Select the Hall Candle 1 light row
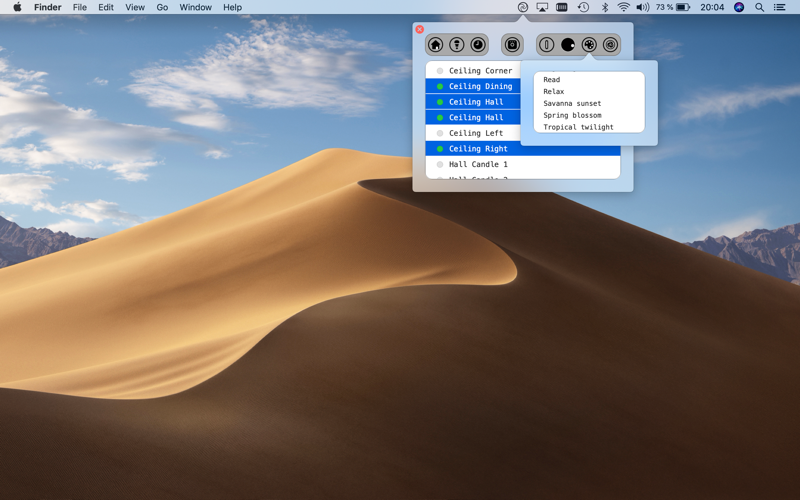800x500 pixels. pos(523,164)
